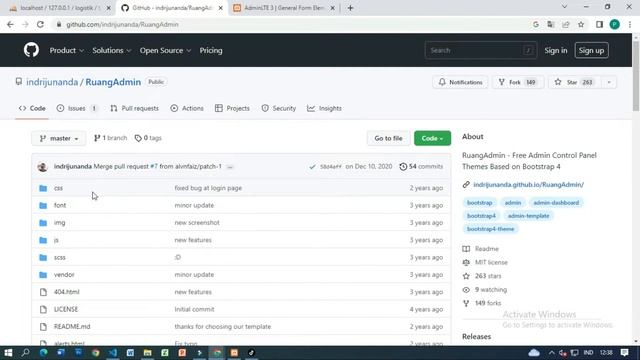The image size is (640, 360).
Task: Switch to the AdminLTE 3 browser tab
Action: (284, 8)
